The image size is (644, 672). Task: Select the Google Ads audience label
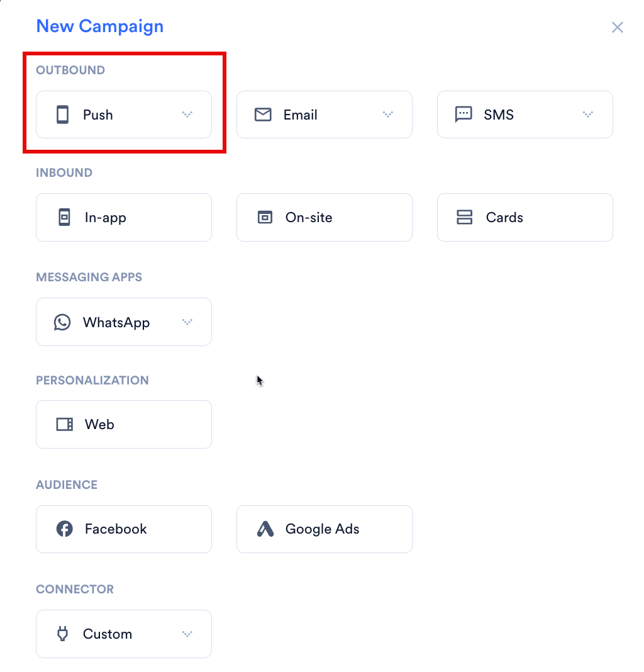pyautogui.click(x=322, y=529)
